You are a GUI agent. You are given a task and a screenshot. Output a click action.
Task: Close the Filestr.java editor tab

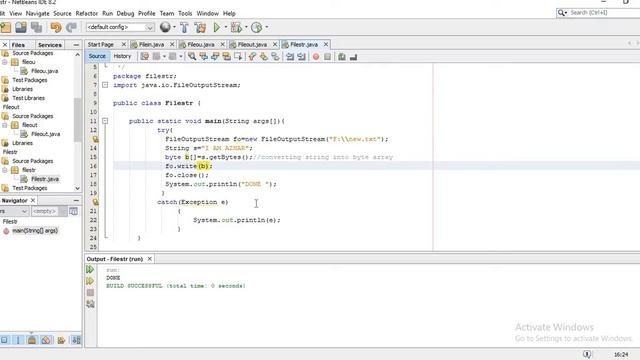tap(326, 44)
